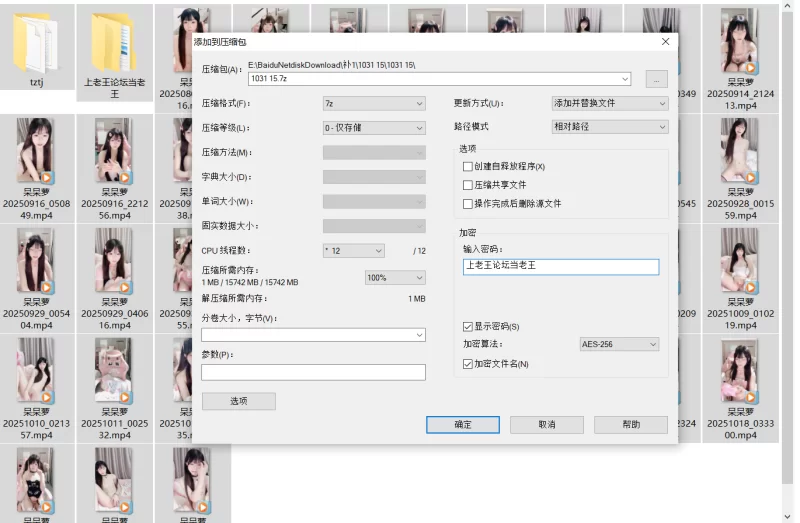Click the tztj folder name label
This screenshot has width=800, height=523.
(x=36, y=82)
